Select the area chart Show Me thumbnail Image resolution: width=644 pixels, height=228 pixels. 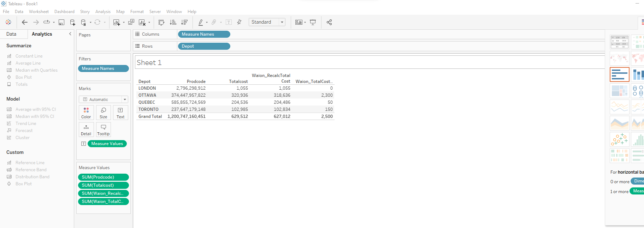[x=620, y=123]
